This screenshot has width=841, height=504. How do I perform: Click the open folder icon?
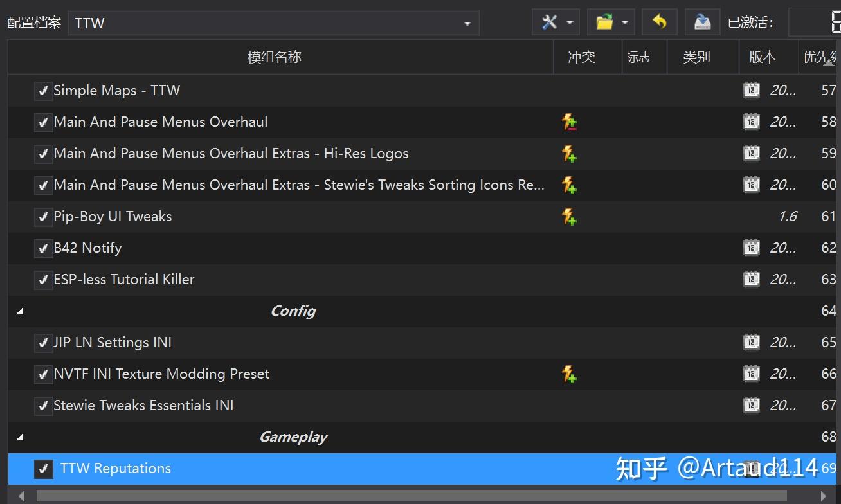(x=605, y=22)
